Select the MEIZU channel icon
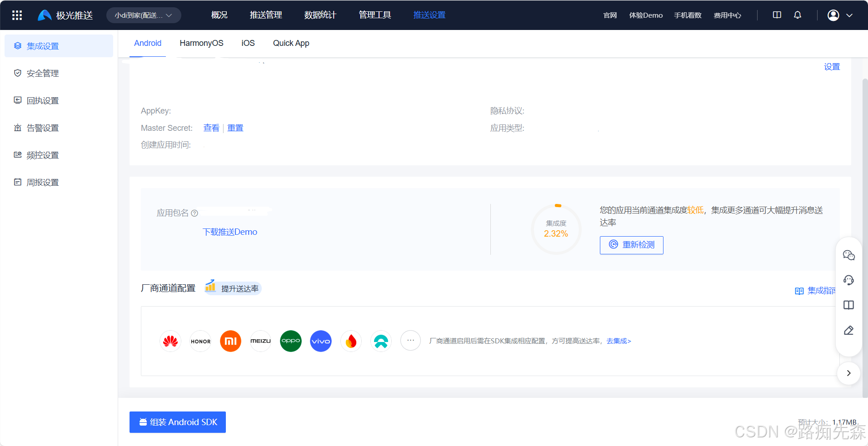The image size is (868, 446). 260,341
